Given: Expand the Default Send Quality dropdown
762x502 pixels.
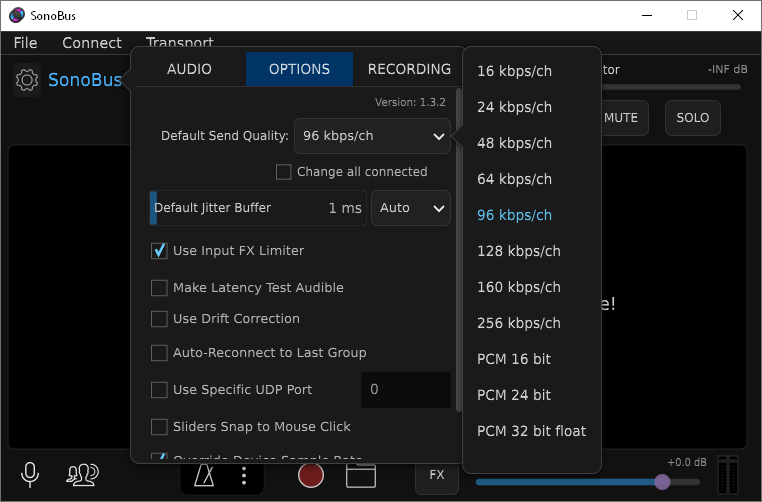Looking at the screenshot, I should tap(372, 136).
